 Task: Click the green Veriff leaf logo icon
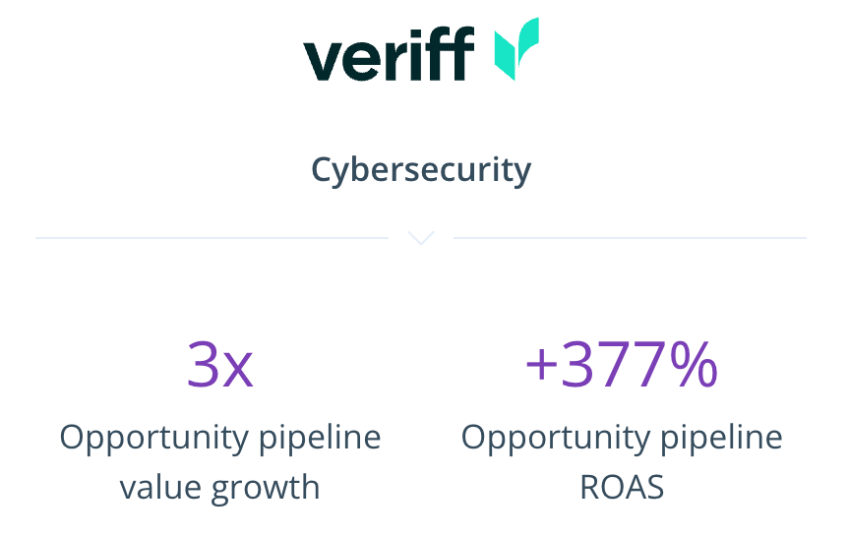pos(516,48)
